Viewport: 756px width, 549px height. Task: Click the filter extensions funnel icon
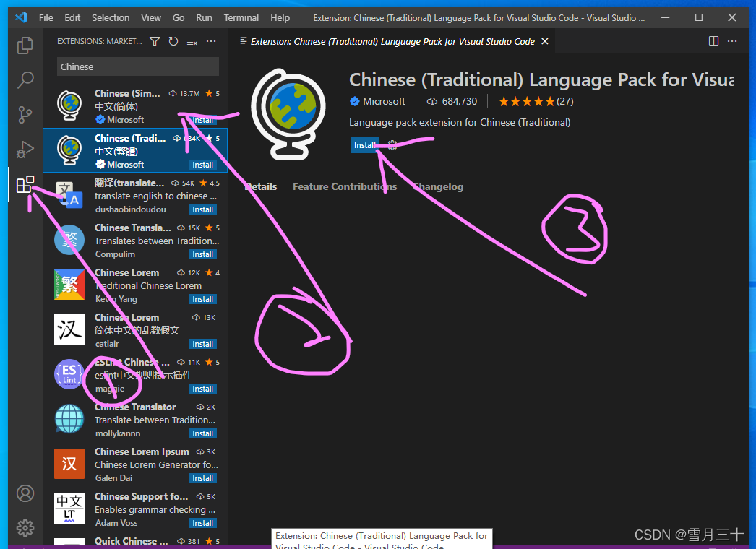[x=155, y=41]
